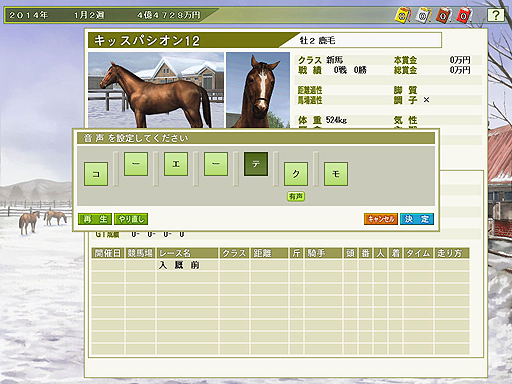Click the brown charm icon in top bar
The width and height of the screenshot is (512, 384).
444,15
